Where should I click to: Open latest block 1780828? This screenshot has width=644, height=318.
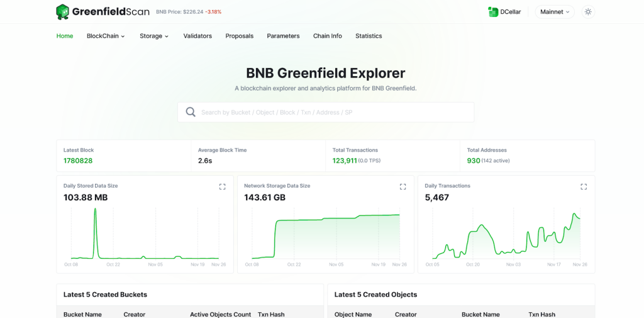(x=78, y=161)
